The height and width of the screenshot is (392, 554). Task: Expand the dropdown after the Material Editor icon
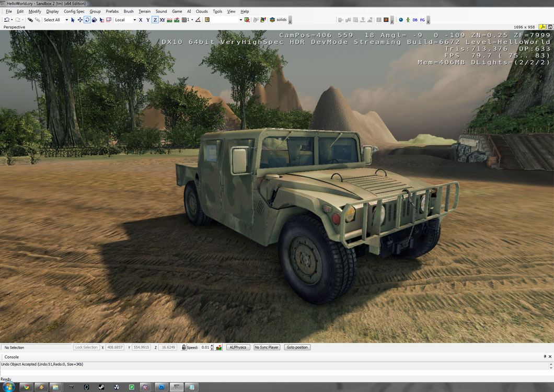point(392,20)
